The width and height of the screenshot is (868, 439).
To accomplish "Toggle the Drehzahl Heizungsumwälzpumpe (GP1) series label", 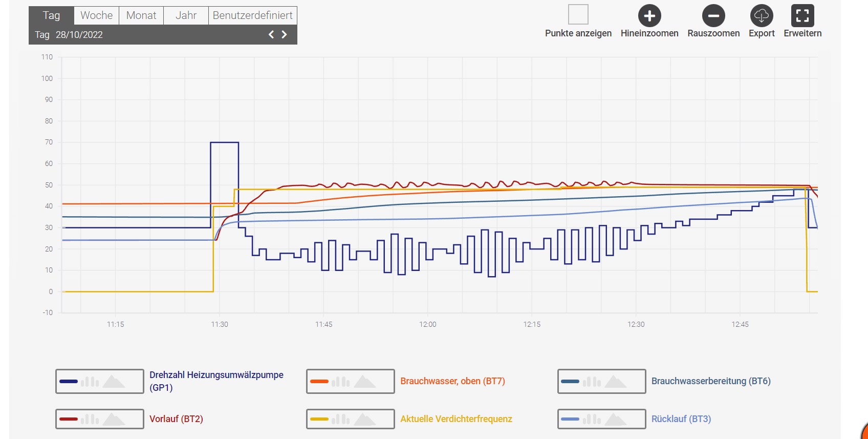I will coord(216,381).
